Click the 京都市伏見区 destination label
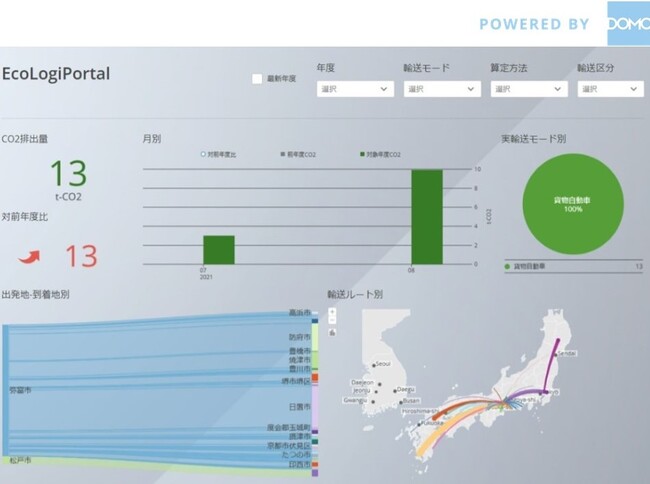The width and height of the screenshot is (650, 484). 289,446
